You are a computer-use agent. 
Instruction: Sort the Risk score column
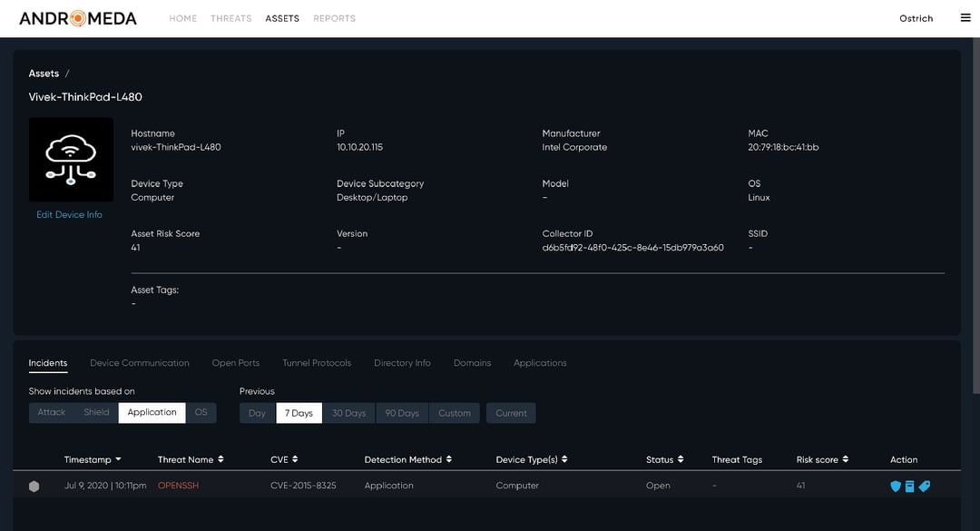pos(822,459)
